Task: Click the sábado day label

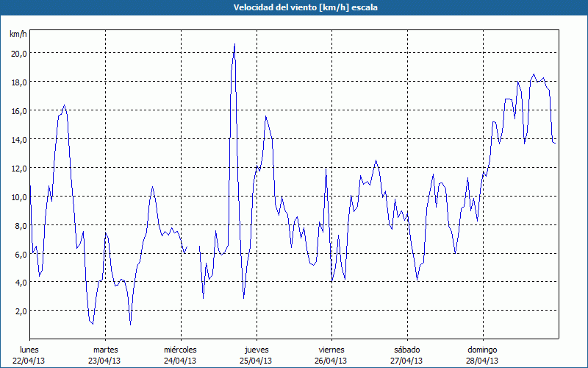Action: click(406, 350)
